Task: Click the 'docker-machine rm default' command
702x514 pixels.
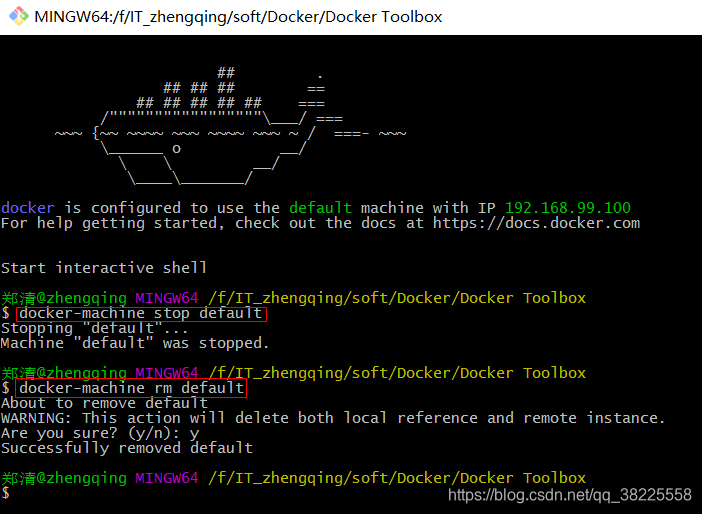Action: pyautogui.click(x=131, y=388)
